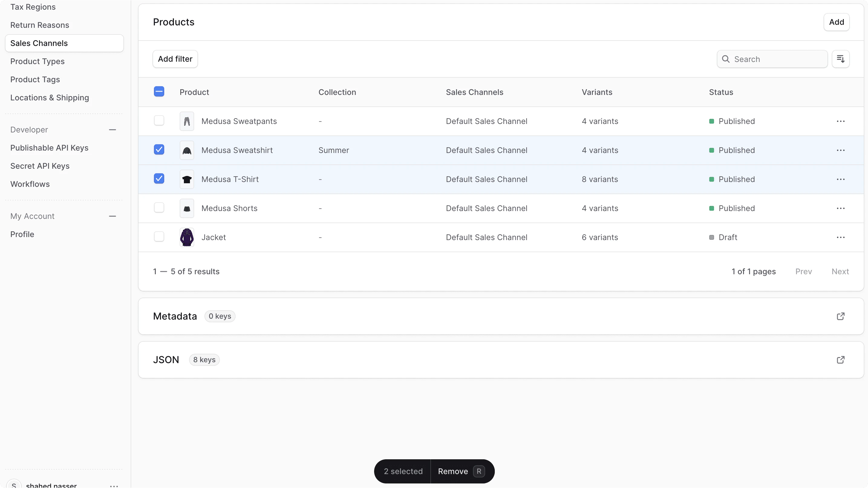Open JSON viewer via external link icon

pyautogui.click(x=841, y=360)
